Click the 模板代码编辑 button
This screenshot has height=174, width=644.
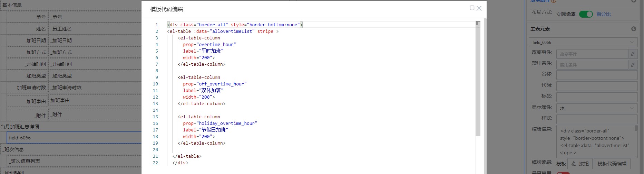pyautogui.click(x=612, y=164)
